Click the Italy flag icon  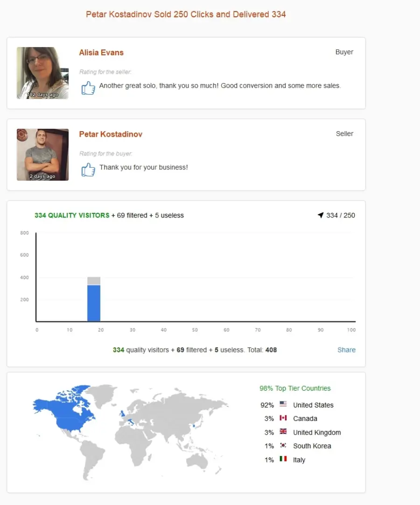[283, 459]
